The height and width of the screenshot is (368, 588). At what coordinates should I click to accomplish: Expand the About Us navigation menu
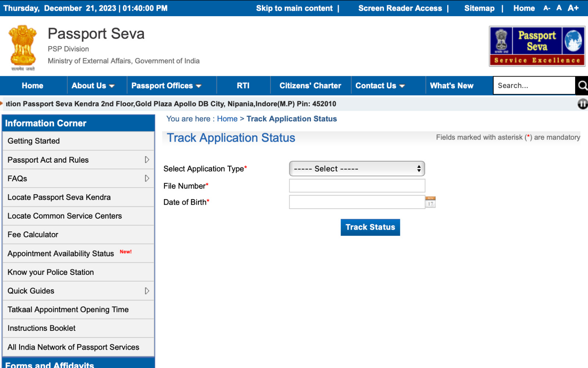tap(94, 85)
